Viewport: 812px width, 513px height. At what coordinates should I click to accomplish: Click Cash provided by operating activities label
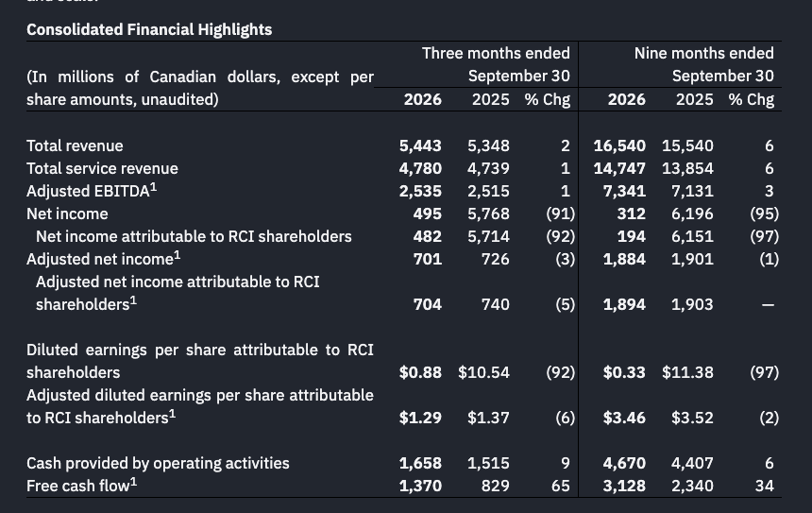(158, 463)
